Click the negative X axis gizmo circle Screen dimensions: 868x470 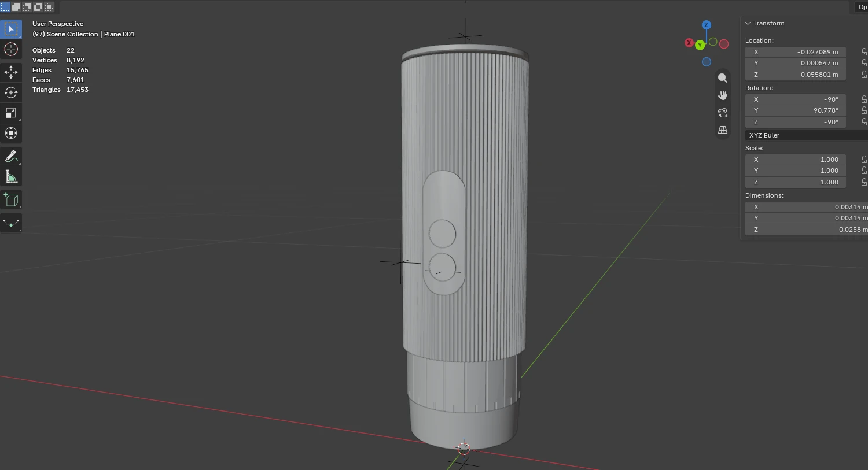point(724,44)
